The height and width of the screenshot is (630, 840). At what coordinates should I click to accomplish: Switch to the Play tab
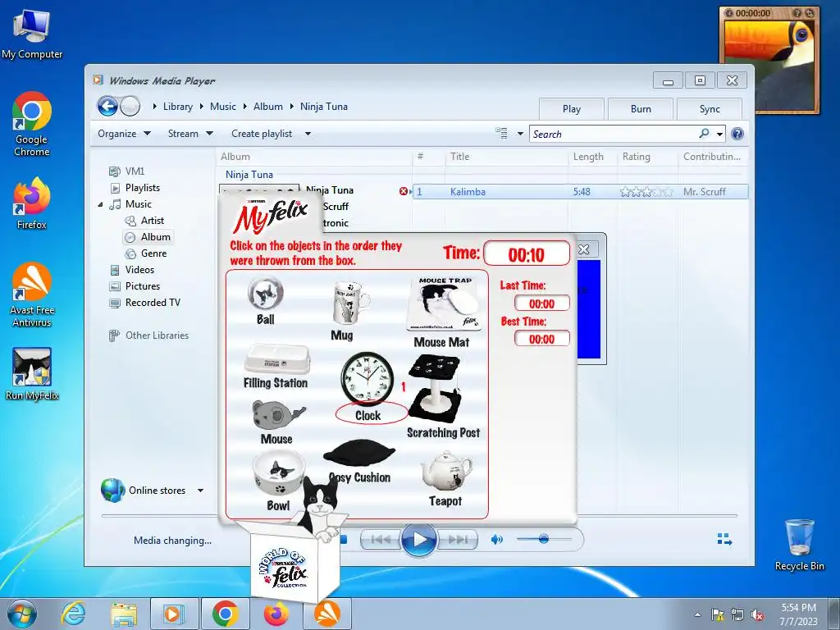click(x=572, y=109)
